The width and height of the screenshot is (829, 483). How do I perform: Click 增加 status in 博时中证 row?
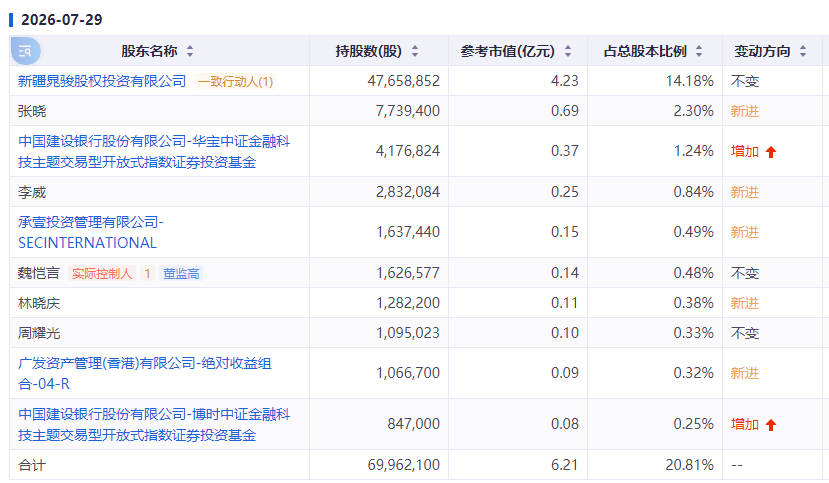tap(744, 425)
